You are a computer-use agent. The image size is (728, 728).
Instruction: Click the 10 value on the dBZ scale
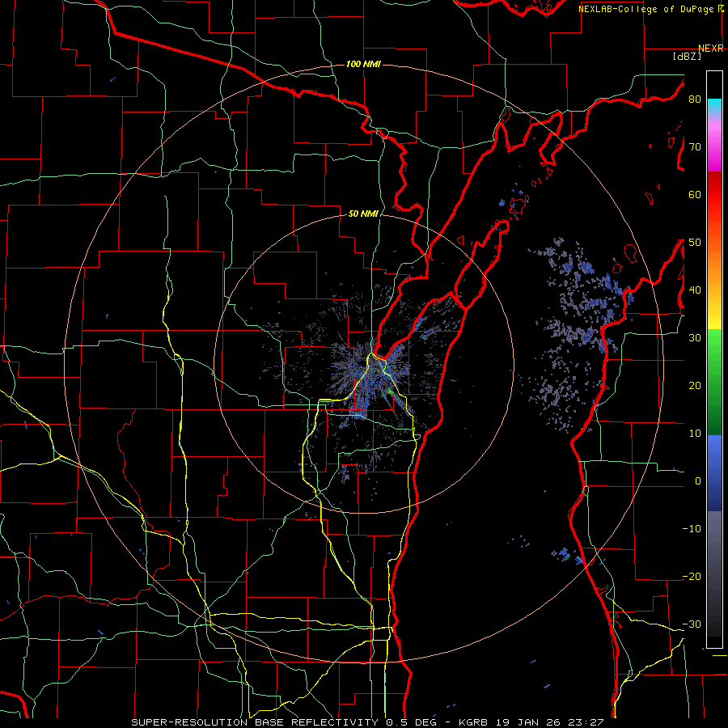(695, 434)
